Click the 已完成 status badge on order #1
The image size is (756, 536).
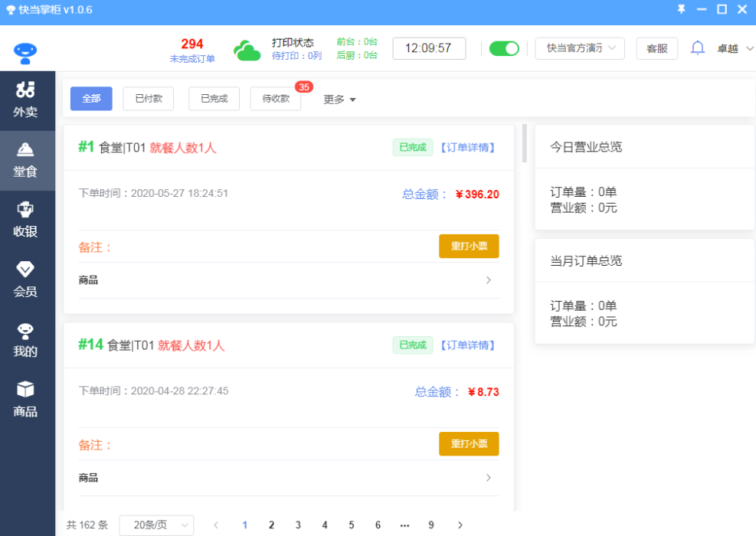[x=412, y=147]
